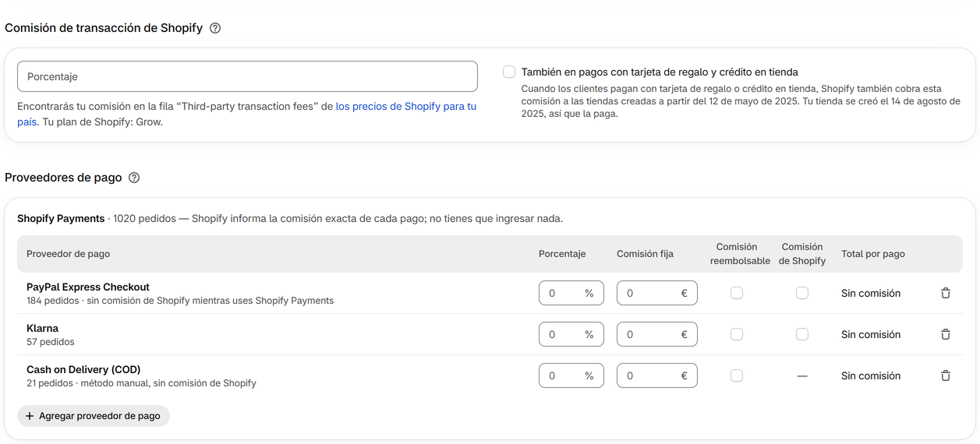Delete the PayPal Express Checkout row
Screen dimensions: 980x444
946,293
